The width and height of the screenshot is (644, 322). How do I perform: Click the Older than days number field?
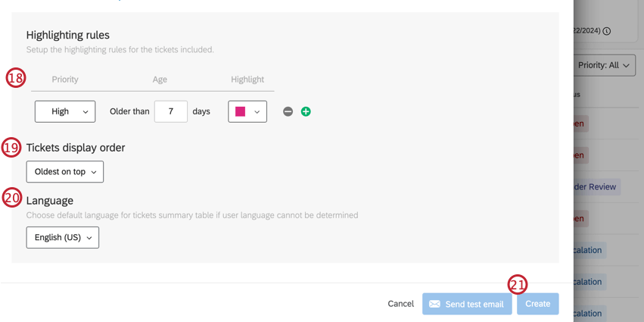point(170,111)
